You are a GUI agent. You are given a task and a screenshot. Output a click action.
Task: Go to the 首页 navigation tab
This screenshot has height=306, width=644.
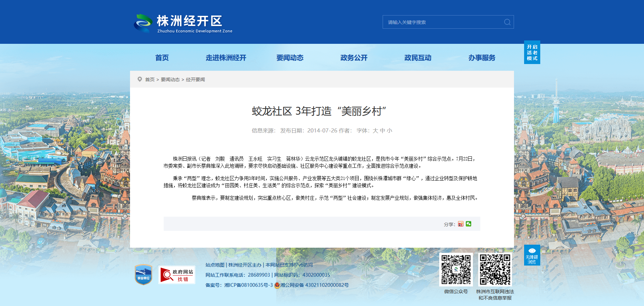point(162,58)
